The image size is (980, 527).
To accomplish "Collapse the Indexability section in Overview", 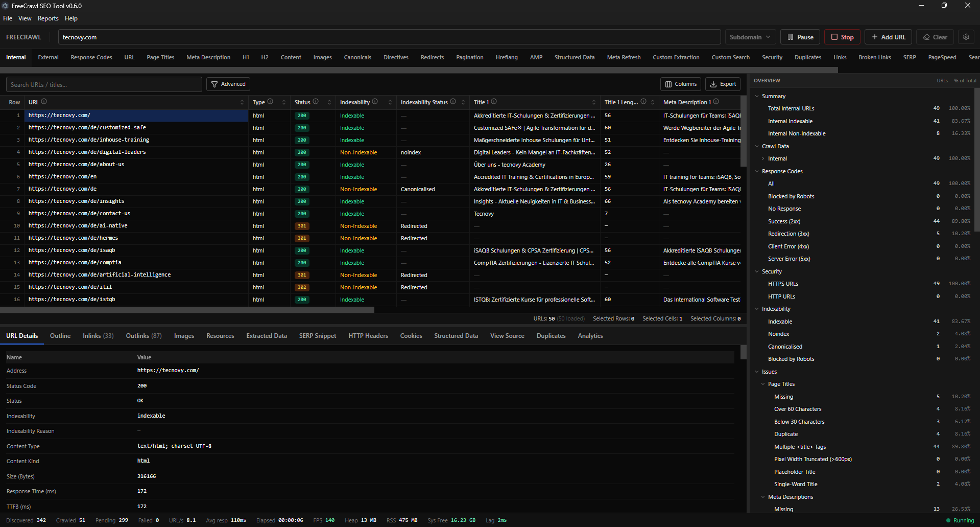I will click(x=757, y=309).
